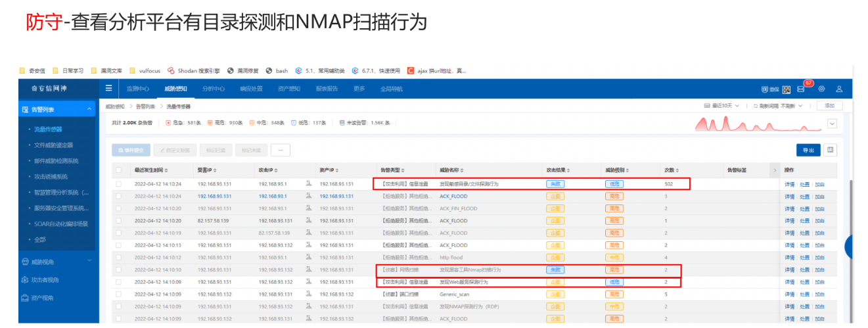Click the hamburger menu icon in top bar
Viewport: 868px width, 328px height.
click(x=108, y=89)
